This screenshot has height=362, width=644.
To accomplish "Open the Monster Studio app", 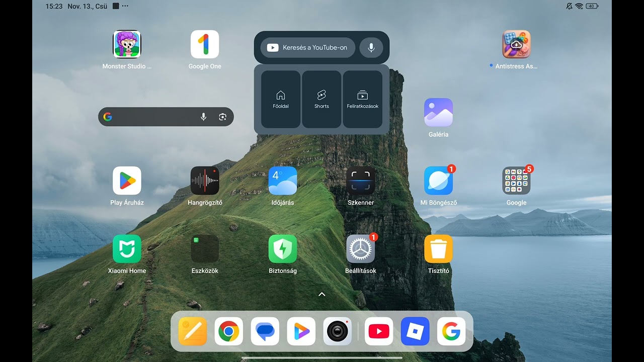I will tap(127, 44).
